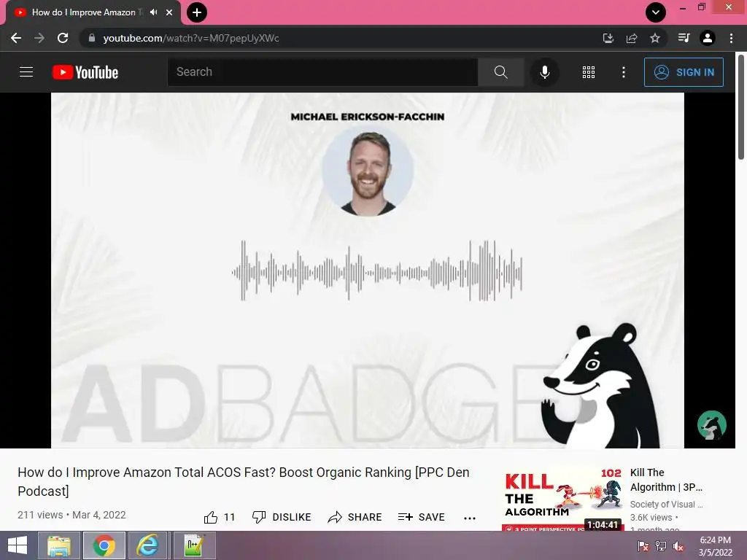Click the SHARE button under the video

point(355,517)
